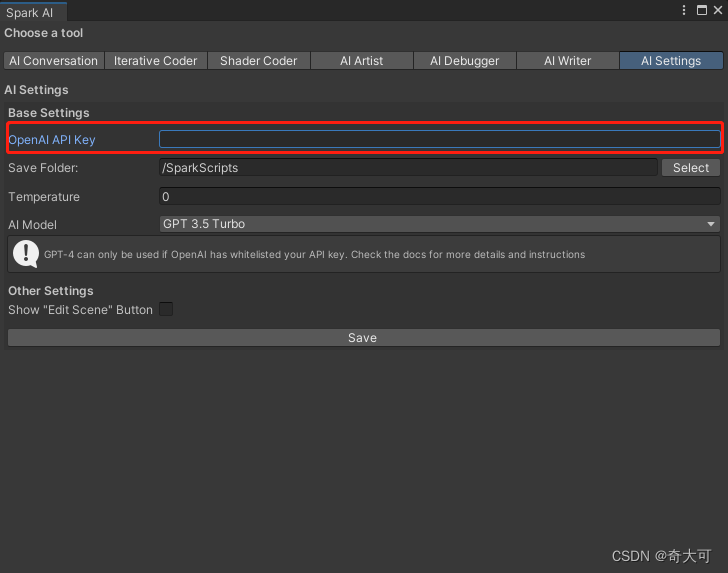Click the Temperature value field
Screen dimensions: 728x573
(x=439, y=196)
